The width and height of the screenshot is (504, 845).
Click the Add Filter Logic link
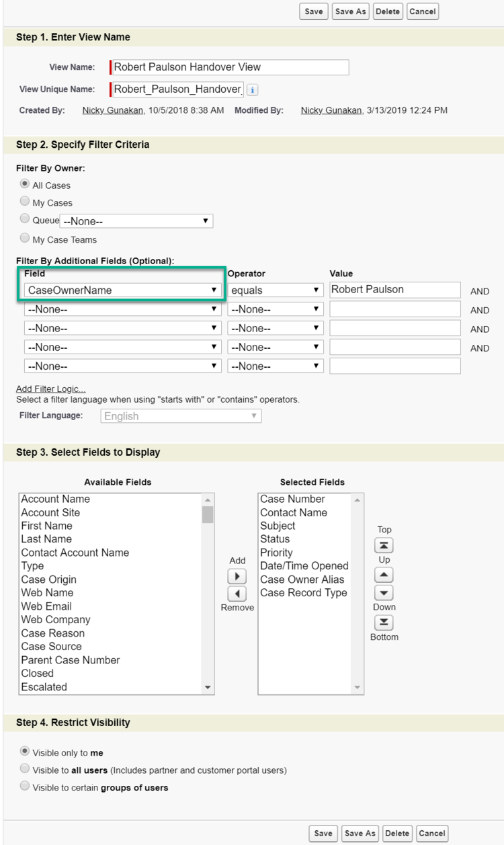tap(50, 389)
